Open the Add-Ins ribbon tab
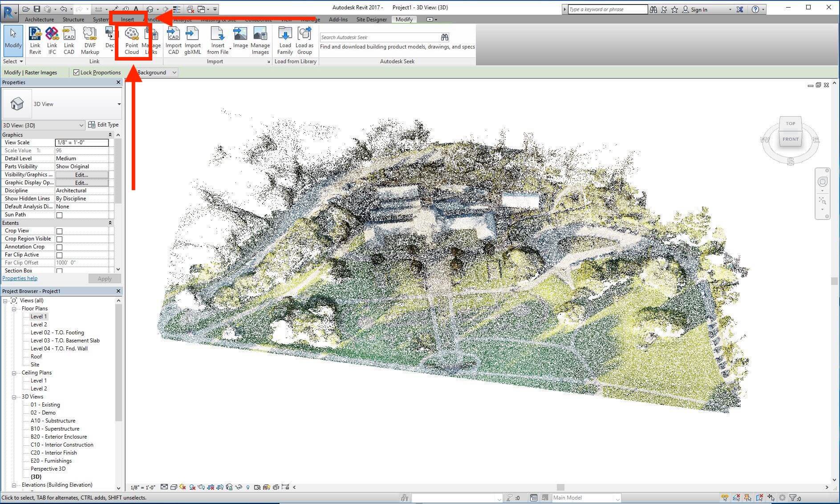 point(338,20)
